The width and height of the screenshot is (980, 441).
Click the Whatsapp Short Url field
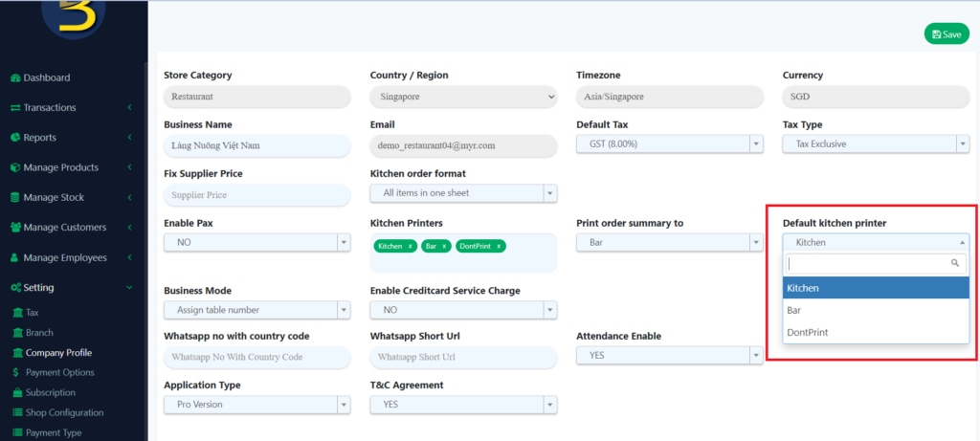point(462,357)
